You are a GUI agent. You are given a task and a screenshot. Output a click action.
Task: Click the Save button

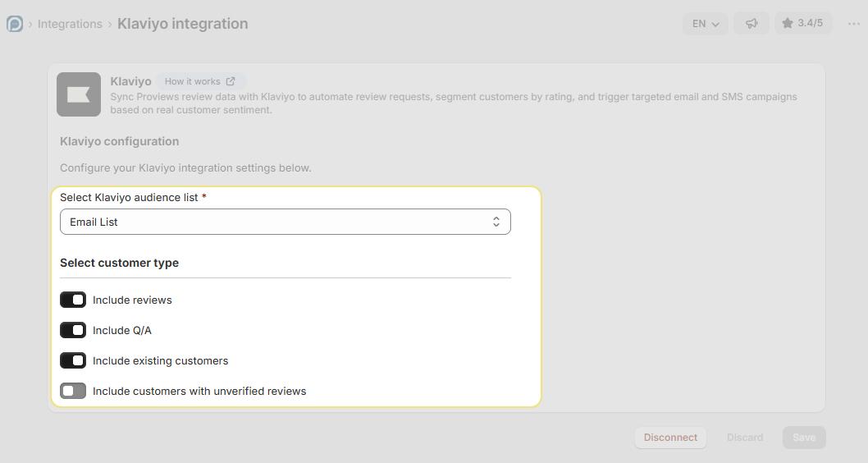click(x=804, y=438)
